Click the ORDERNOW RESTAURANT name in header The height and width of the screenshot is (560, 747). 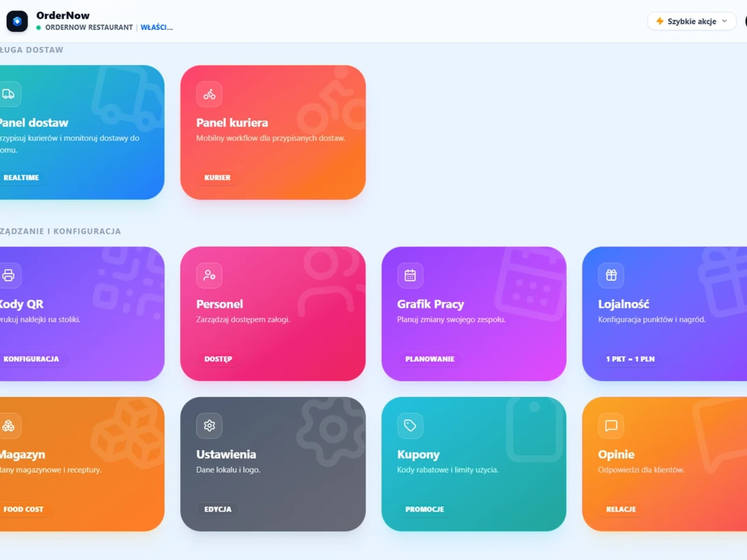point(89,28)
